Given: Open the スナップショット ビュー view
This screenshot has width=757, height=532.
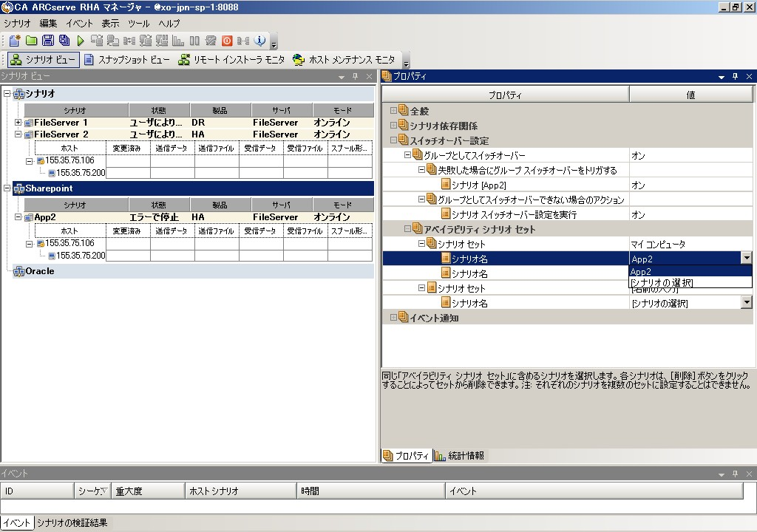Looking at the screenshot, I should click(x=126, y=60).
